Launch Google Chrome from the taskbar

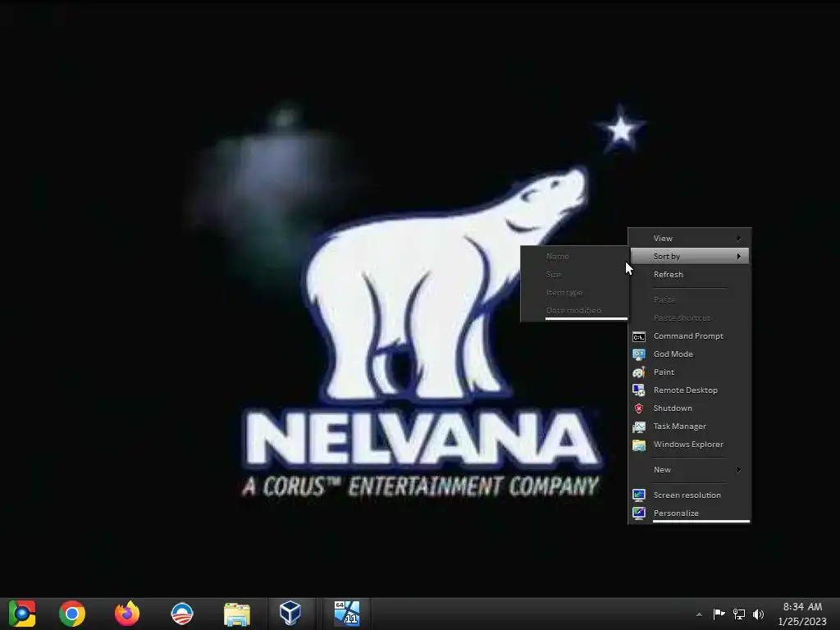(72, 614)
